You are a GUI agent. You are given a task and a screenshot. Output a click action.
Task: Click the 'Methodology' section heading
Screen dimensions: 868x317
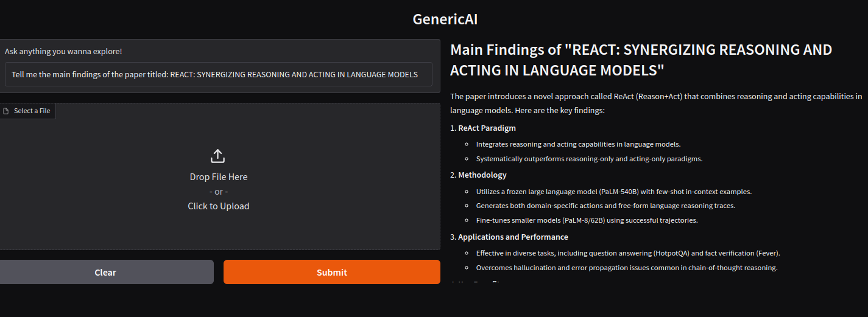(x=482, y=175)
